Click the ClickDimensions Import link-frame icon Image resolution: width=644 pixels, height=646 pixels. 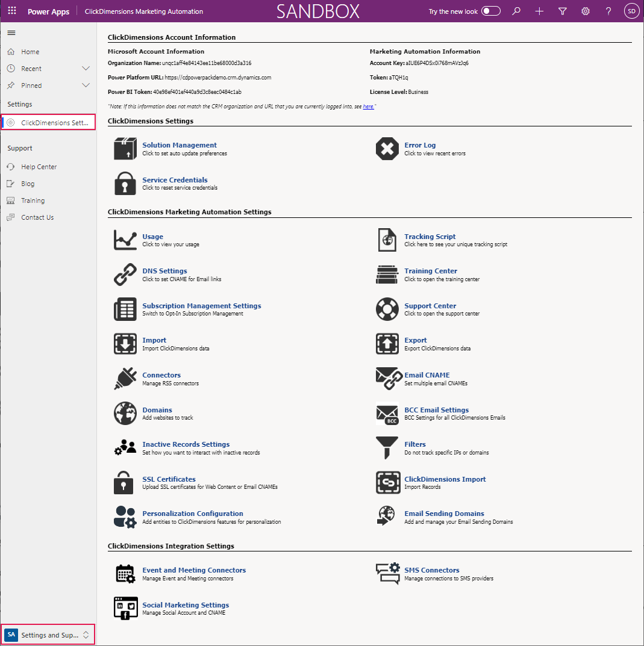[x=388, y=482]
